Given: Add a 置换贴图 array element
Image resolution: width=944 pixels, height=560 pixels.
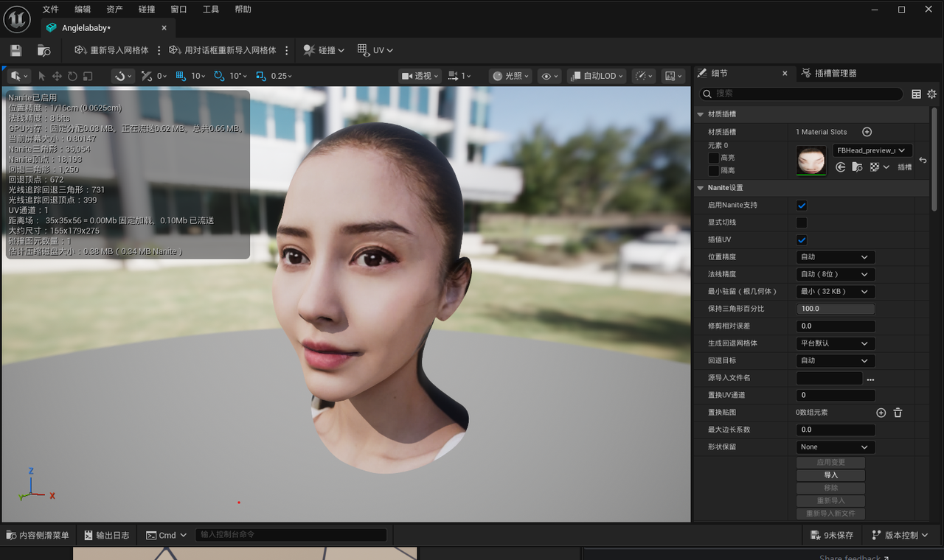Looking at the screenshot, I should 881,413.
